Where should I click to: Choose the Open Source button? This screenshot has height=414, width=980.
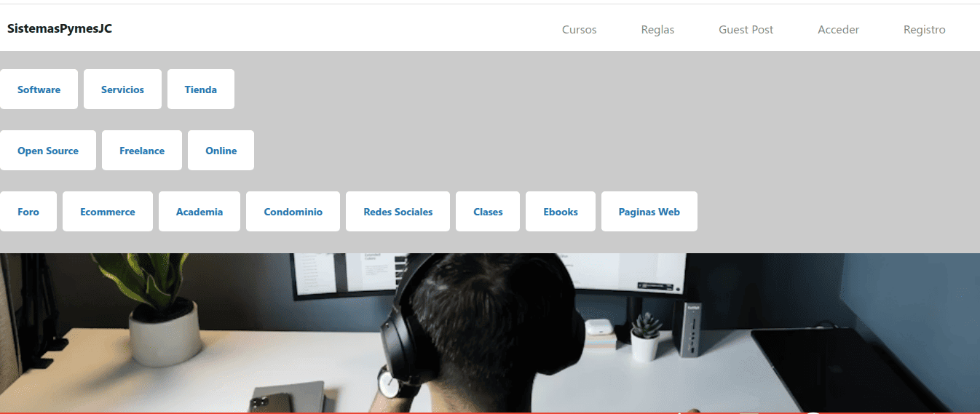(x=48, y=151)
